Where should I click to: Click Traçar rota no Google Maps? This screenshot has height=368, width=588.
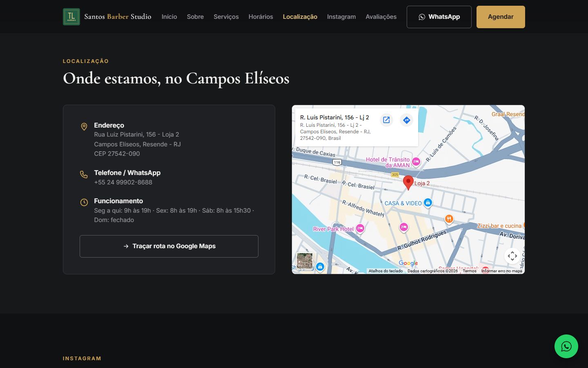click(169, 246)
